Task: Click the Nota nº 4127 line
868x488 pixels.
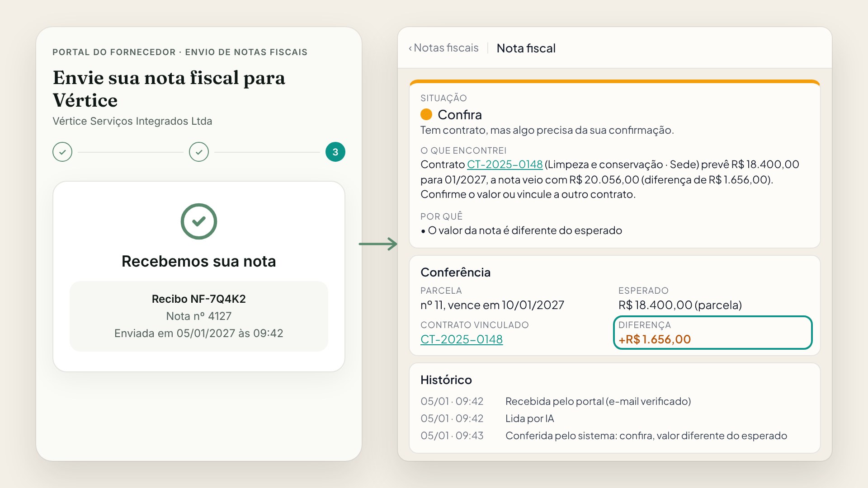Action: coord(199,316)
